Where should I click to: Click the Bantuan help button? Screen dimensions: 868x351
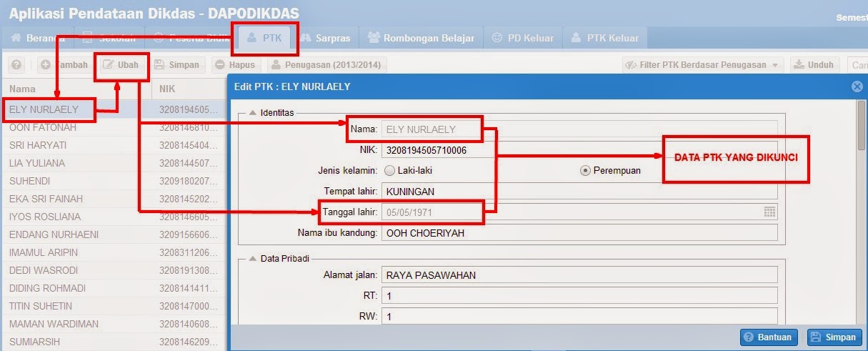[x=769, y=337]
